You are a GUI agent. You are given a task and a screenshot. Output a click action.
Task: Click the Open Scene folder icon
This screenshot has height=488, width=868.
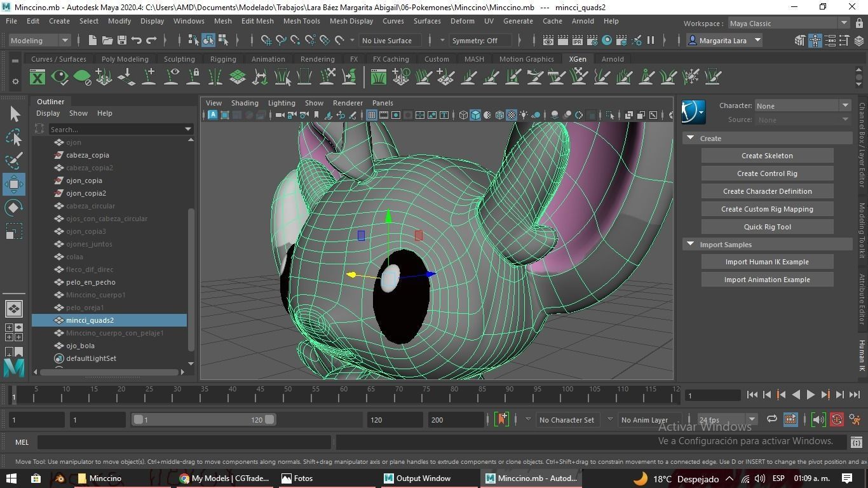pyautogui.click(x=107, y=40)
